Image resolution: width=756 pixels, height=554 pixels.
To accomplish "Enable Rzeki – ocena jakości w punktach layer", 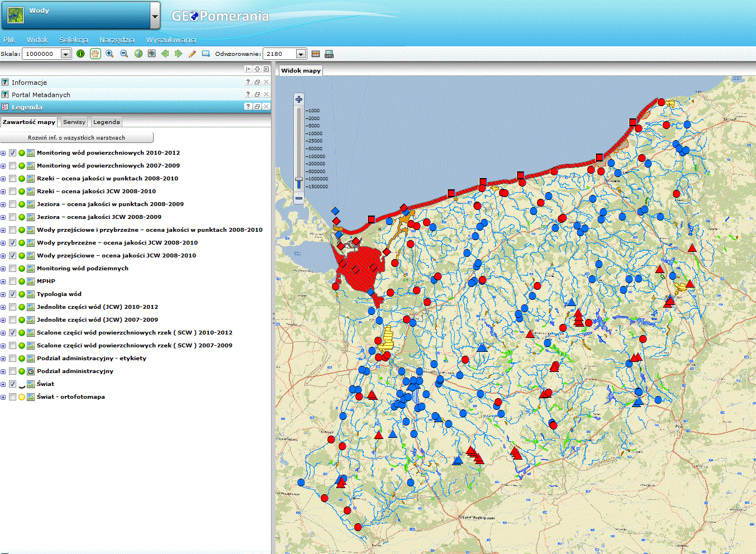I will coord(12,179).
